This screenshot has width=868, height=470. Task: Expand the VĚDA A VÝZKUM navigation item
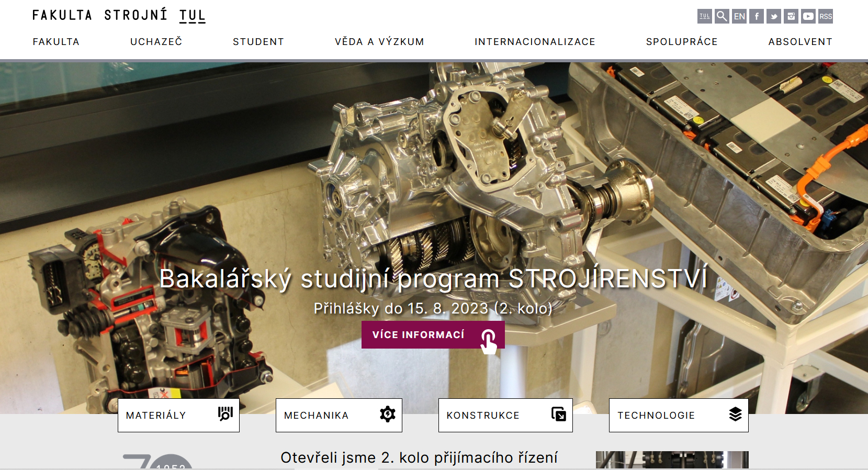coord(379,42)
